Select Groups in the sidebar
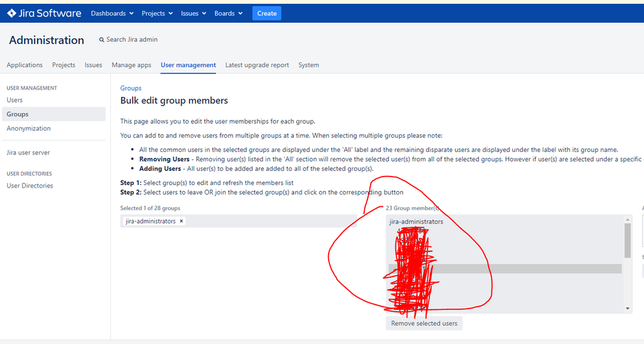Viewport: 644px width, 344px height. 54,114
